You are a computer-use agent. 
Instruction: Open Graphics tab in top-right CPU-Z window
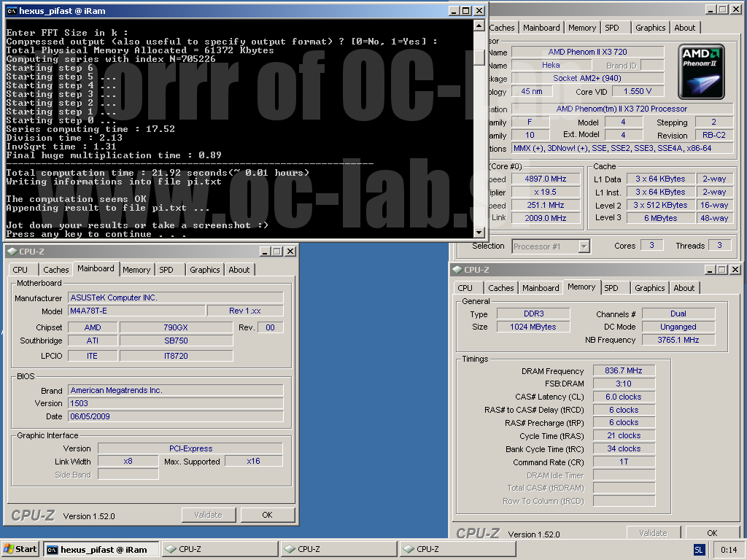click(x=650, y=28)
